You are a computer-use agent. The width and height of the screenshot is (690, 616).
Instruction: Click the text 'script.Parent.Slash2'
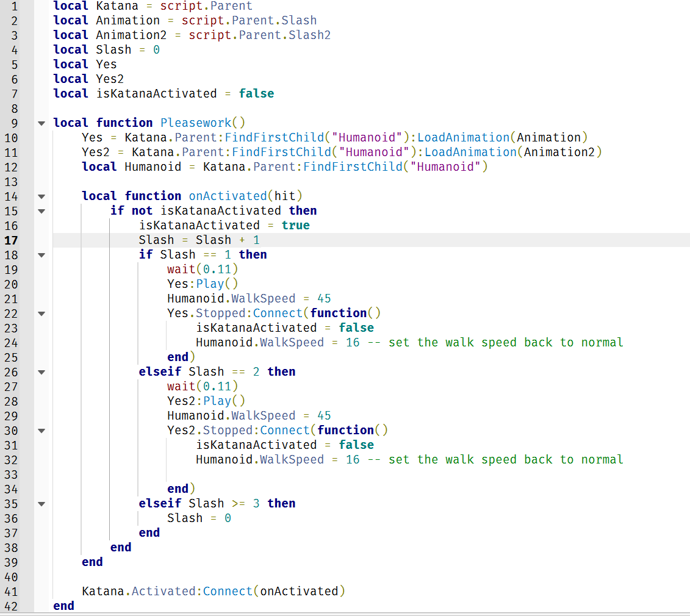click(259, 35)
